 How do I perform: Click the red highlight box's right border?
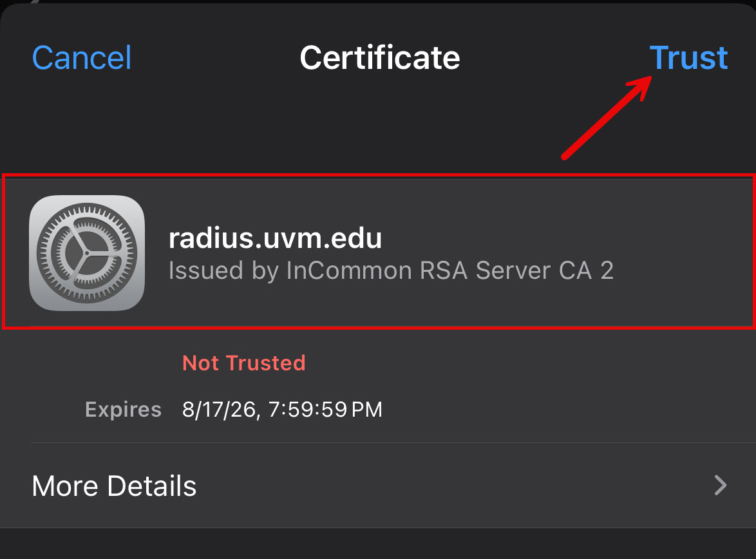point(753,251)
